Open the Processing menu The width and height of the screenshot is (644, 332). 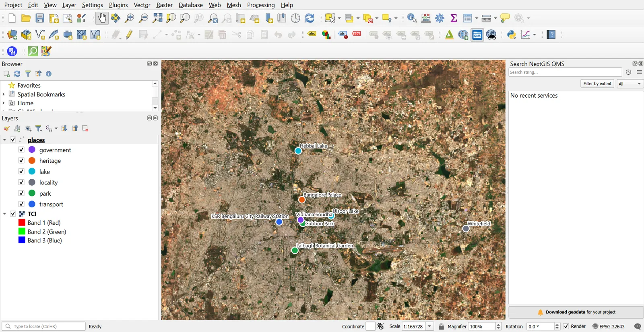[261, 5]
